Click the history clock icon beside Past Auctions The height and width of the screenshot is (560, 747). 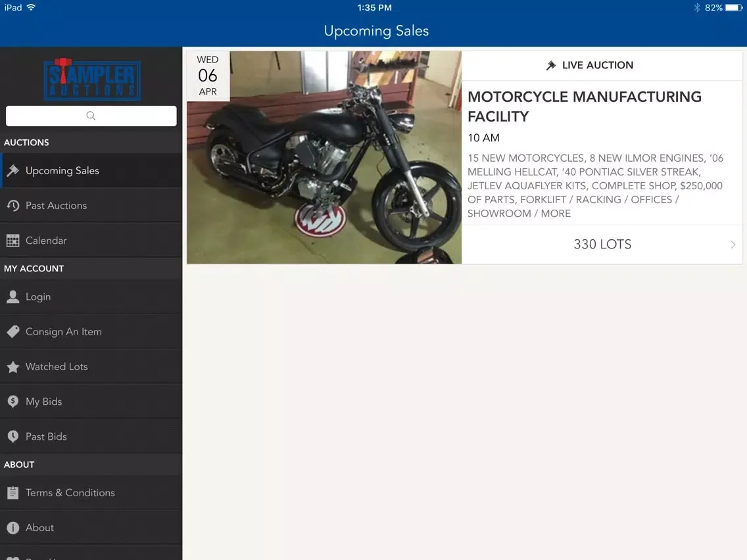coord(13,206)
